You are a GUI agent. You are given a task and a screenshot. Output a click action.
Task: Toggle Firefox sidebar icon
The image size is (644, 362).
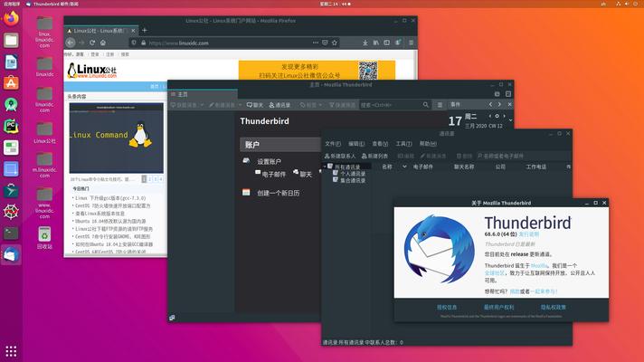point(387,43)
